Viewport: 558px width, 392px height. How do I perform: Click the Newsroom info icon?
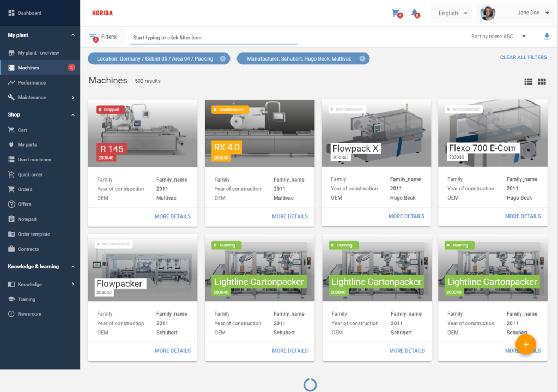tap(11, 314)
